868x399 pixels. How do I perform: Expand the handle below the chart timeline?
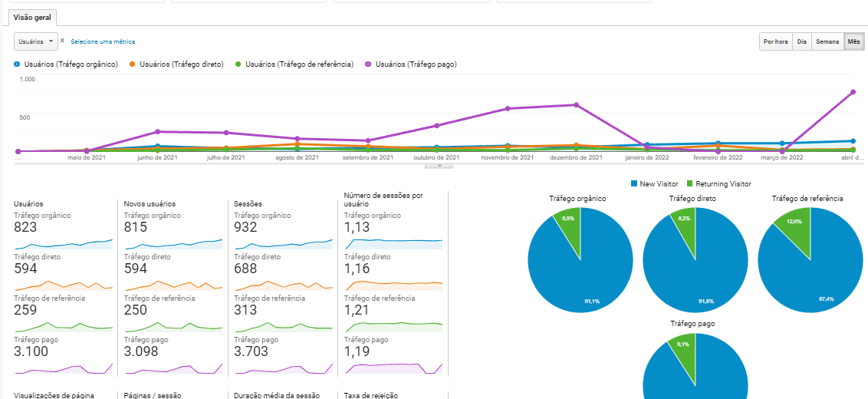click(439, 165)
